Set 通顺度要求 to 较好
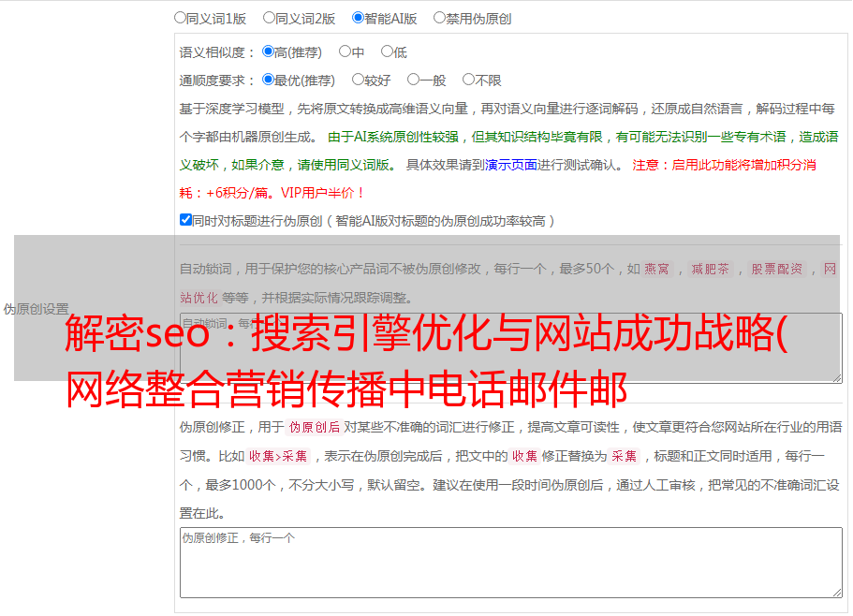 pyautogui.click(x=358, y=80)
